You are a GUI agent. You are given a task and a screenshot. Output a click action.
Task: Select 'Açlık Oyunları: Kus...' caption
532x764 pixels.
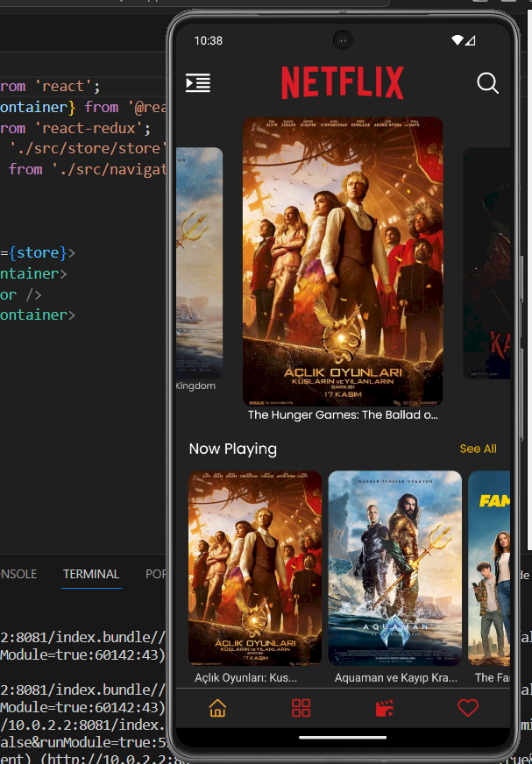tap(245, 678)
